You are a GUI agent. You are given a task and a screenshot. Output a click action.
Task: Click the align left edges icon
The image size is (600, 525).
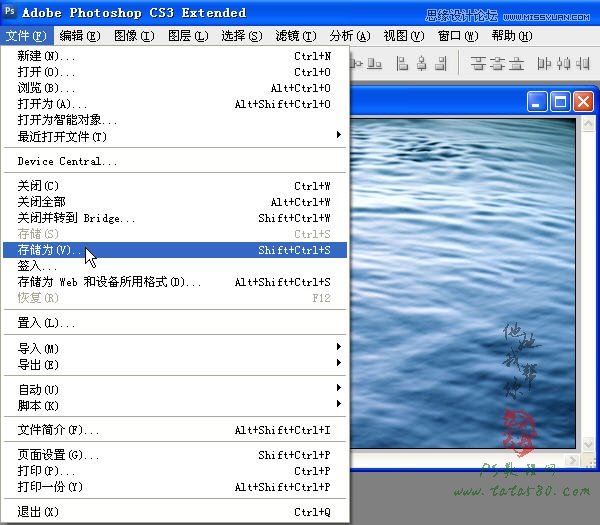[403, 64]
